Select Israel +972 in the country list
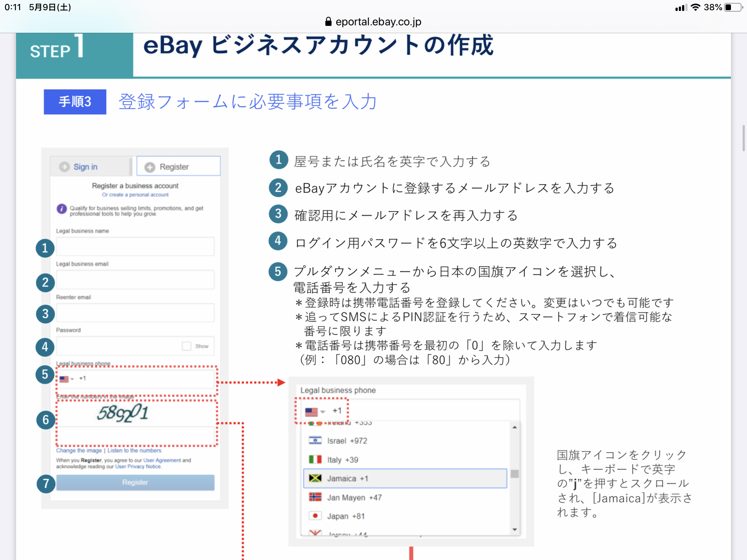 tap(405, 441)
